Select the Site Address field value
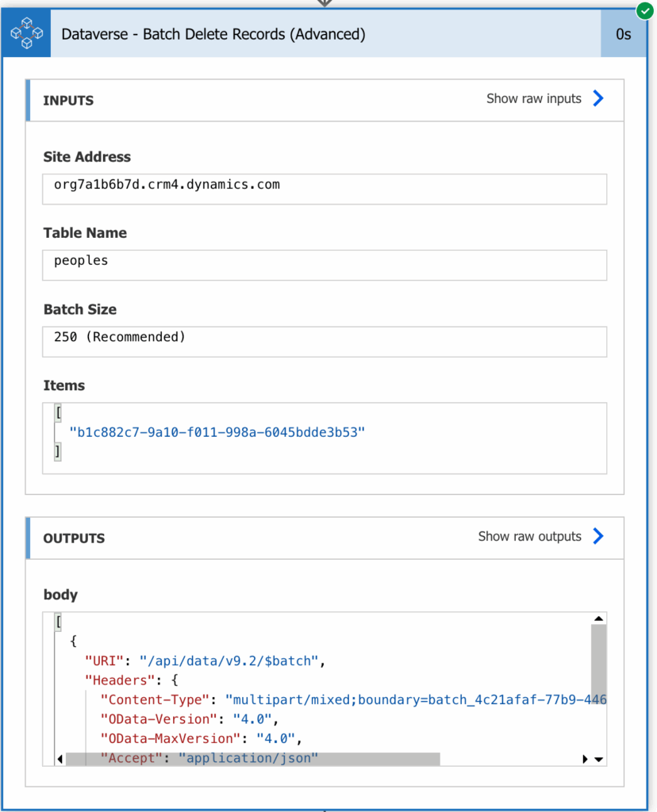Viewport: 657px width, 812px height. click(325, 189)
